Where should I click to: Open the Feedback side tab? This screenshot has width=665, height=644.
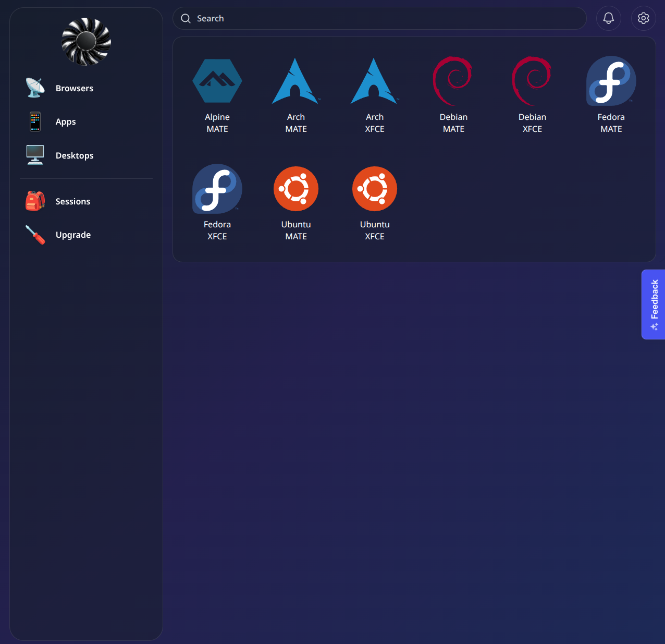[654, 305]
